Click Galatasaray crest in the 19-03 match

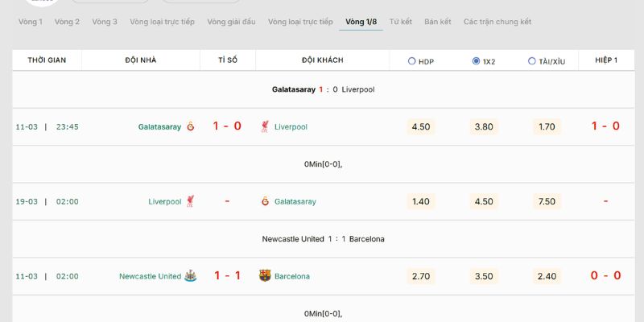tap(265, 201)
